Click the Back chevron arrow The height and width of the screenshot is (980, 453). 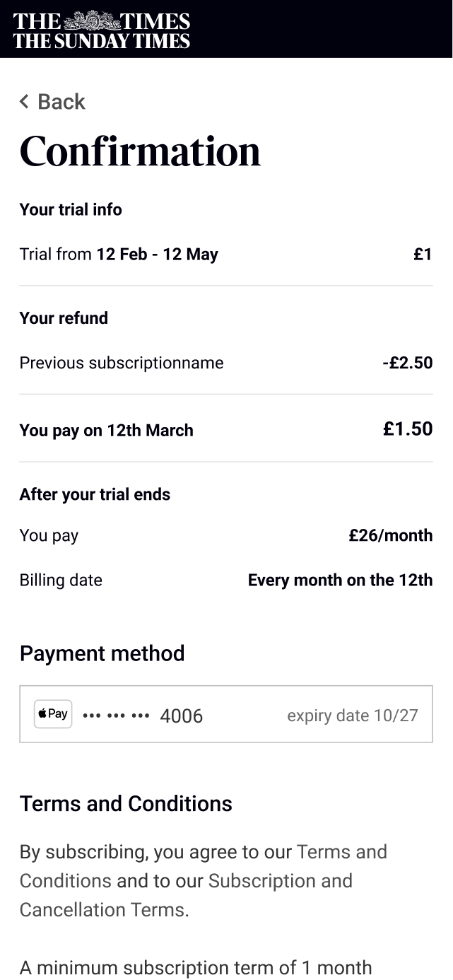click(x=24, y=102)
